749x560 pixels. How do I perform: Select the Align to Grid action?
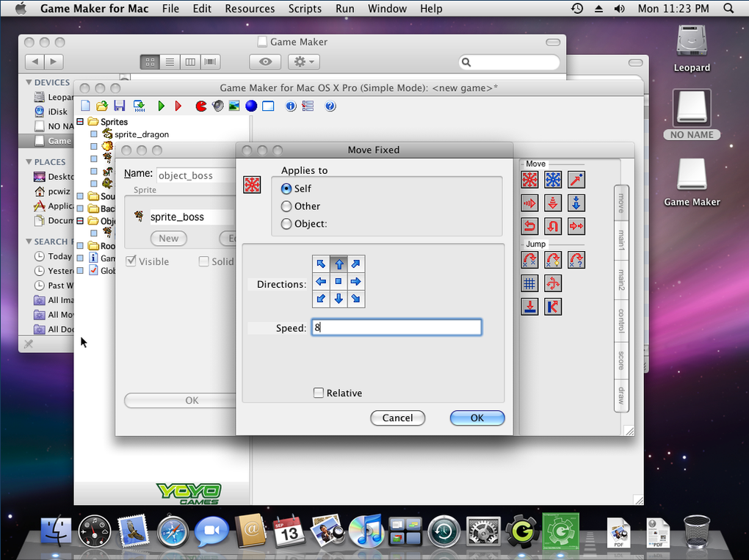[x=529, y=283]
